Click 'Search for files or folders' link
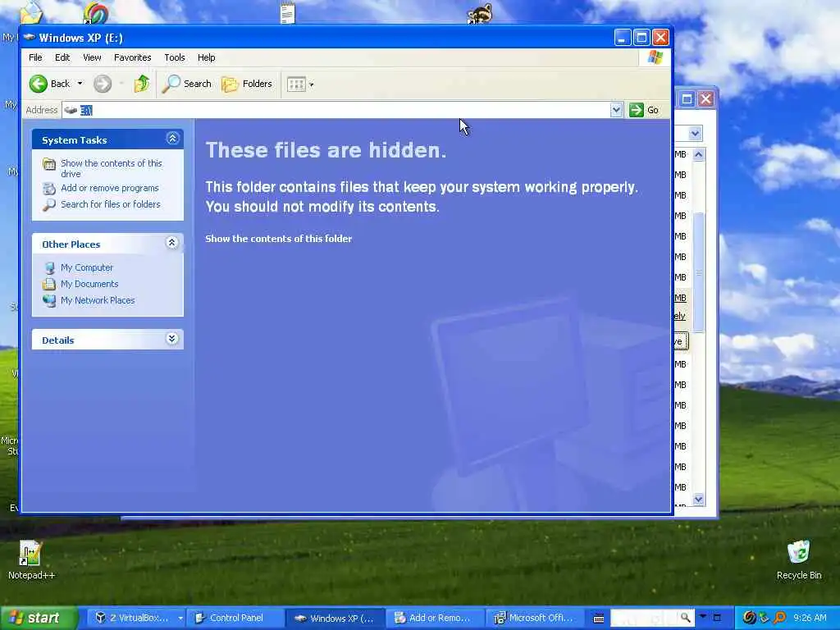840x630 pixels. pos(111,204)
